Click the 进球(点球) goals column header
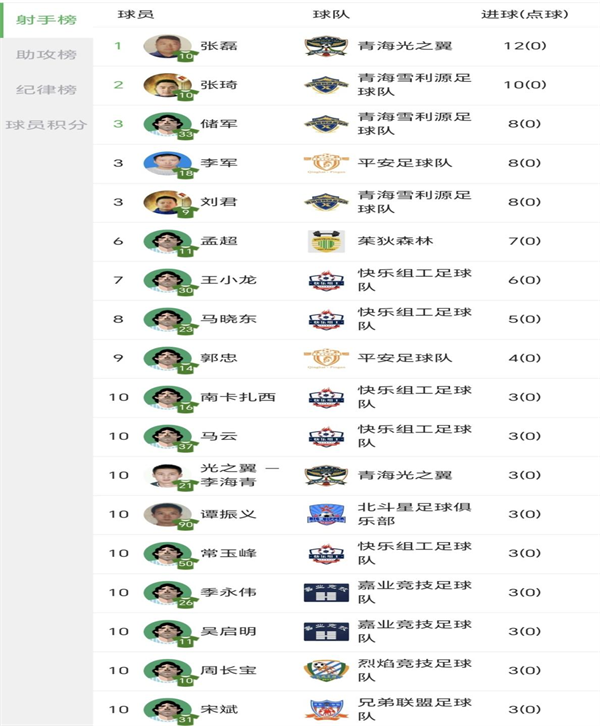 tap(524, 15)
